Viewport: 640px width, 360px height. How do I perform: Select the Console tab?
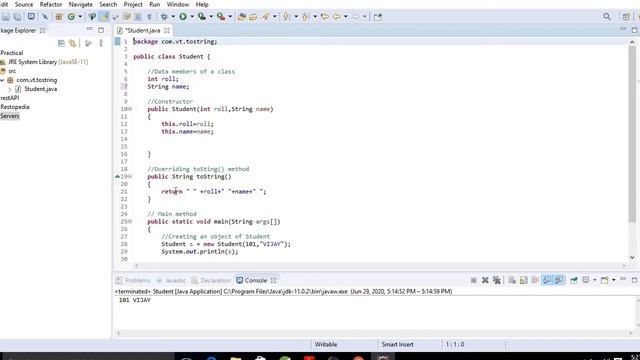coord(252,280)
